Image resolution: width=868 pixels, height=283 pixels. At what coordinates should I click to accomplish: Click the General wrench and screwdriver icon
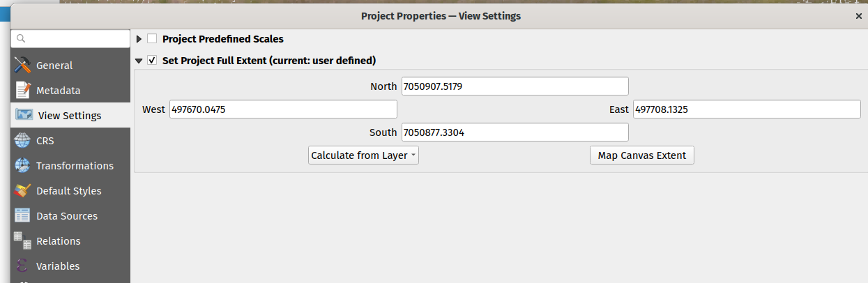pyautogui.click(x=23, y=66)
